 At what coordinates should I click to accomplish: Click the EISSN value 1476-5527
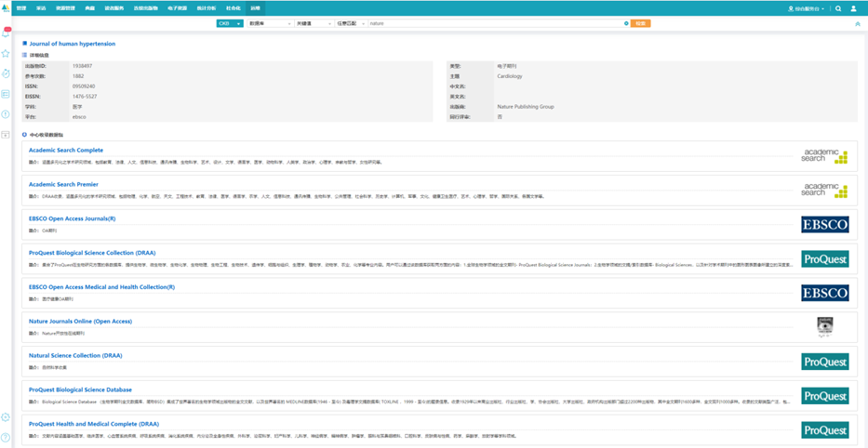85,97
